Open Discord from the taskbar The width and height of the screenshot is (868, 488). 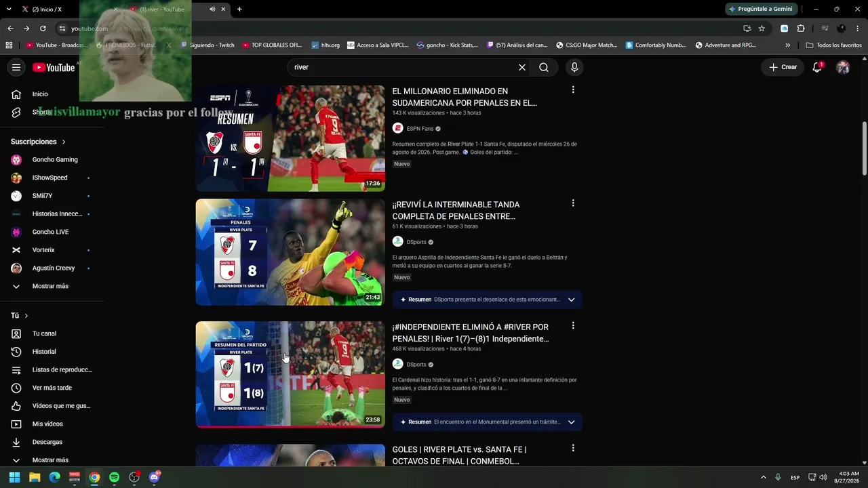pos(154,477)
